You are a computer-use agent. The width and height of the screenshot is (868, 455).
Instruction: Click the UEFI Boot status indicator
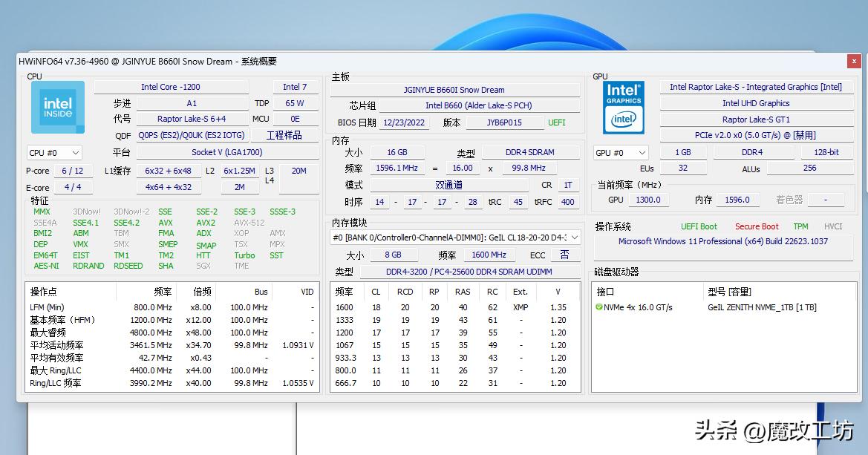pyautogui.click(x=699, y=226)
